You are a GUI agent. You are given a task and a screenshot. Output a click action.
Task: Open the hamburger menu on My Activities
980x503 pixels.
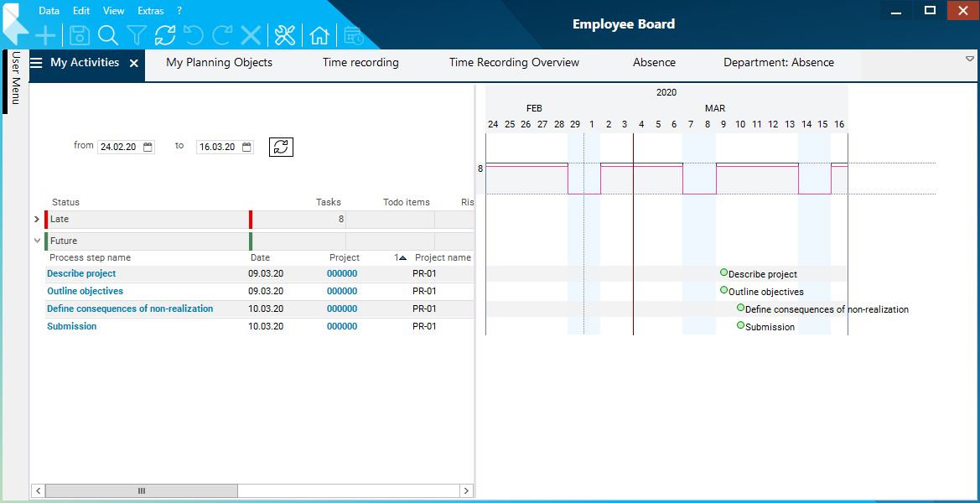[36, 63]
